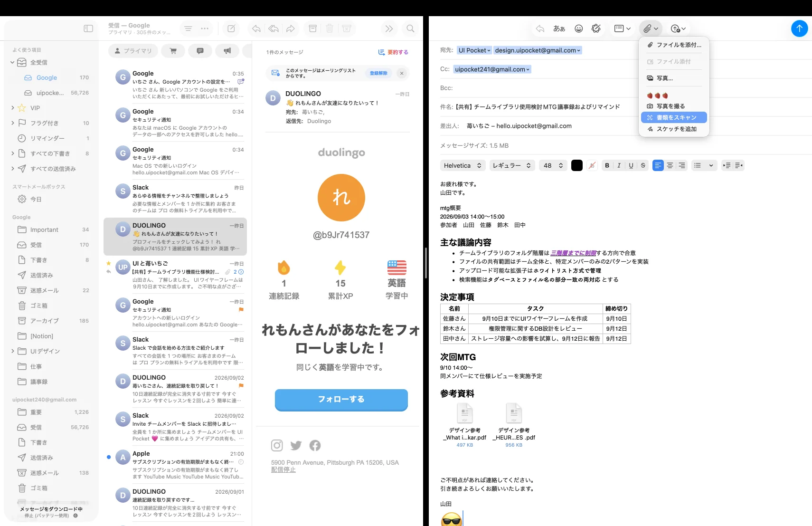Toggle italic formatting in compose
Screen dimensions: 812x526
(619, 165)
